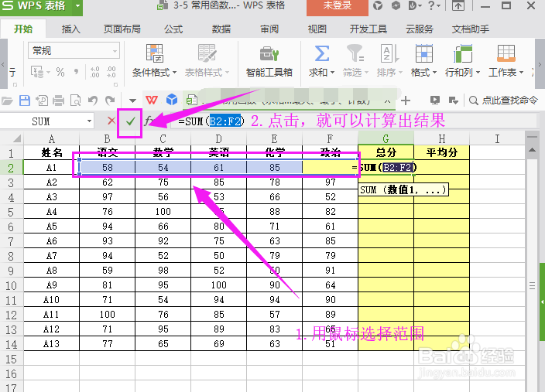The height and width of the screenshot is (392, 545).
Task: Click the 工作表 worksheet icon
Action: (x=506, y=53)
